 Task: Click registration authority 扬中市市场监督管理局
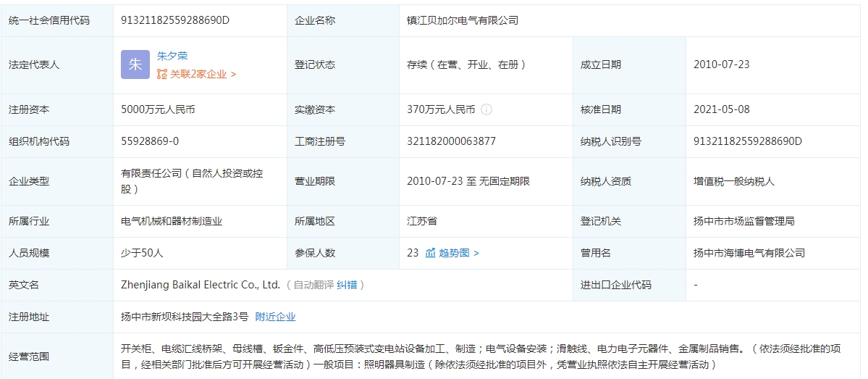click(x=743, y=221)
